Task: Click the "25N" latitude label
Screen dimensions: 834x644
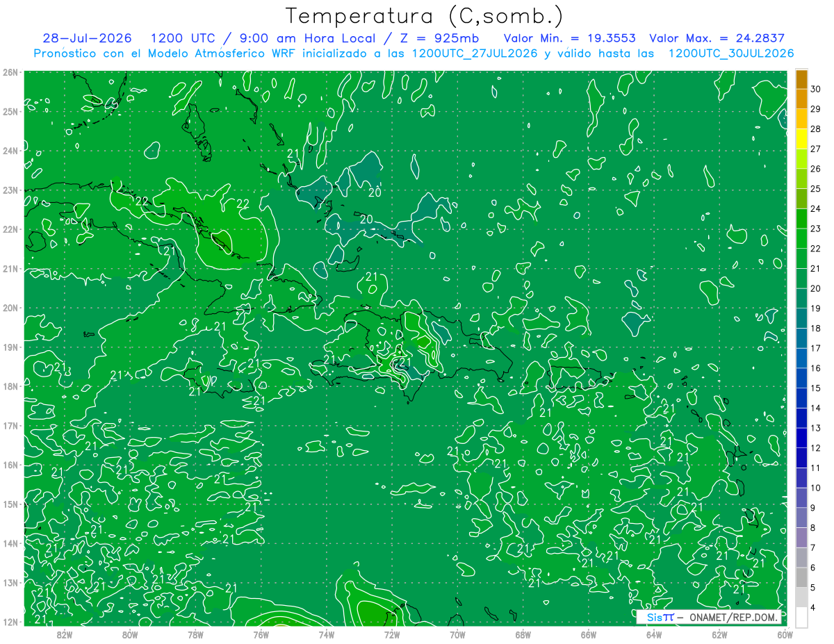Action: [x=10, y=111]
